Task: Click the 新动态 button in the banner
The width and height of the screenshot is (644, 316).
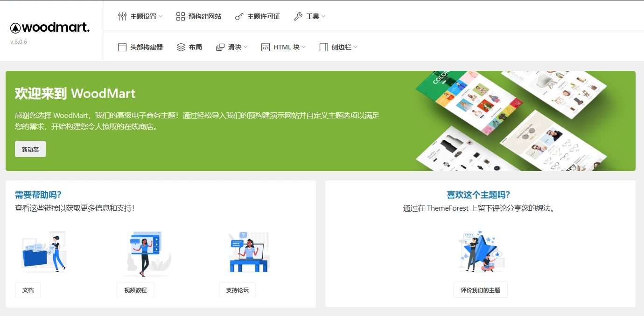Action: tap(30, 149)
